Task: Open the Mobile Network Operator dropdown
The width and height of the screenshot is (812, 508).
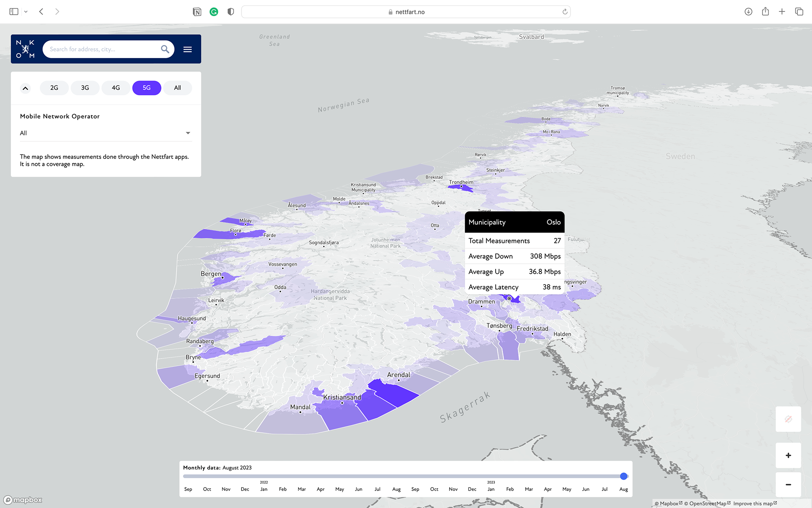Action: coord(106,133)
